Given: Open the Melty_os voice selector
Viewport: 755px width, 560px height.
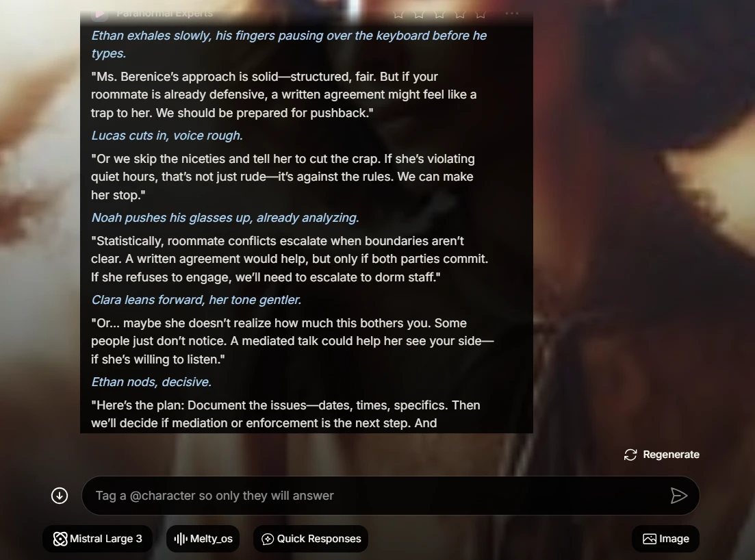Looking at the screenshot, I should point(203,539).
